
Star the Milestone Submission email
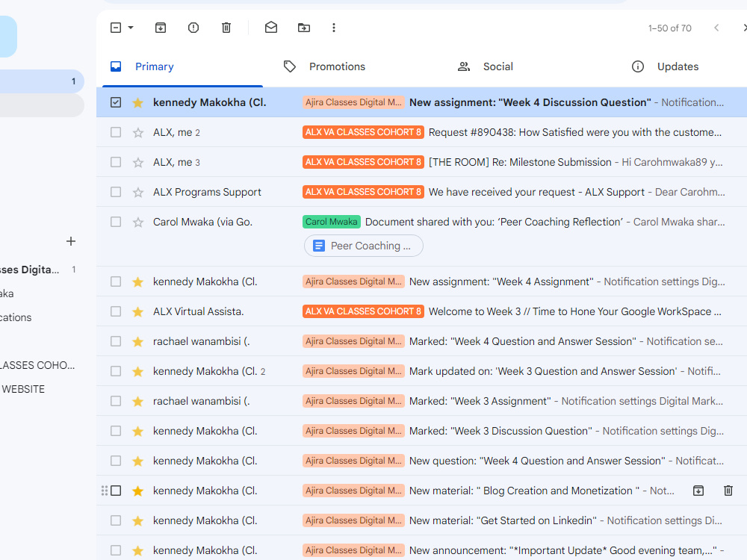pyautogui.click(x=137, y=162)
